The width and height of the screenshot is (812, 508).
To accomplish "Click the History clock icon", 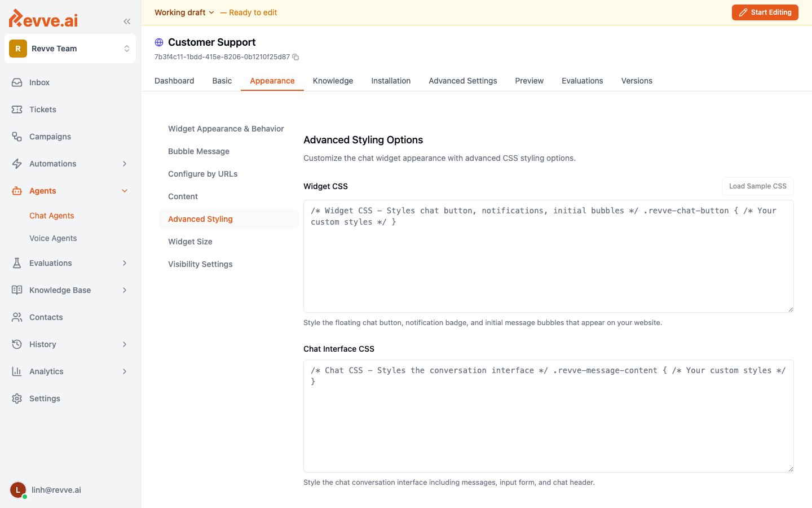I will click(17, 344).
